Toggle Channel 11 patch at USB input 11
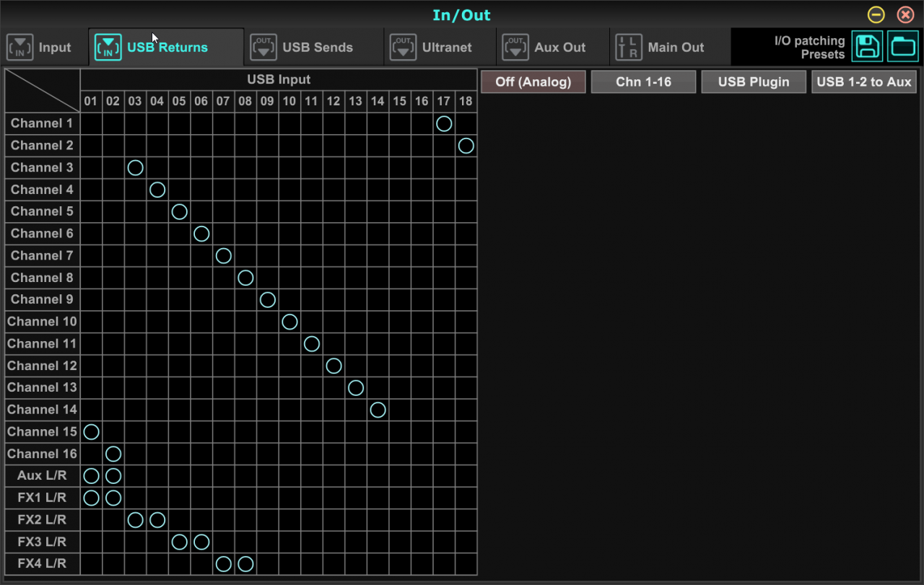Screen dimensions: 924x585 pyautogui.click(x=312, y=344)
